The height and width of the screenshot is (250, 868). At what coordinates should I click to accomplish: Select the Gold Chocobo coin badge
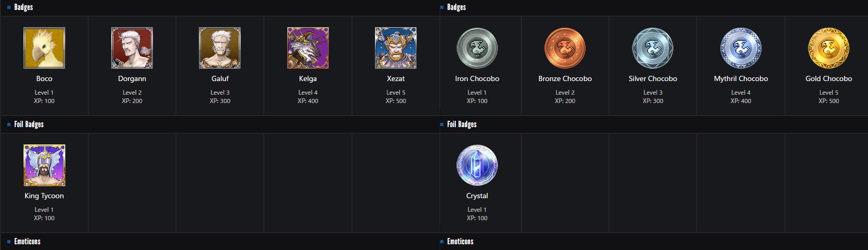click(828, 48)
